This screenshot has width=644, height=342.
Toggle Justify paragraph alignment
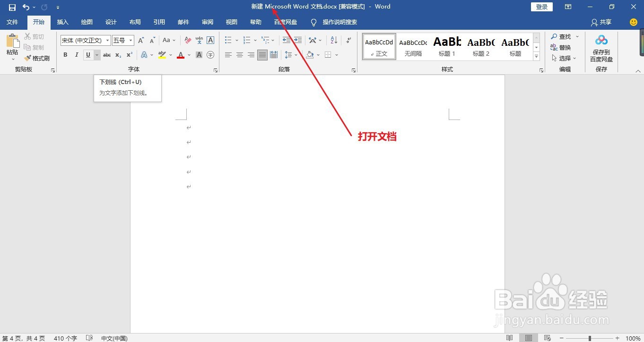tap(262, 55)
